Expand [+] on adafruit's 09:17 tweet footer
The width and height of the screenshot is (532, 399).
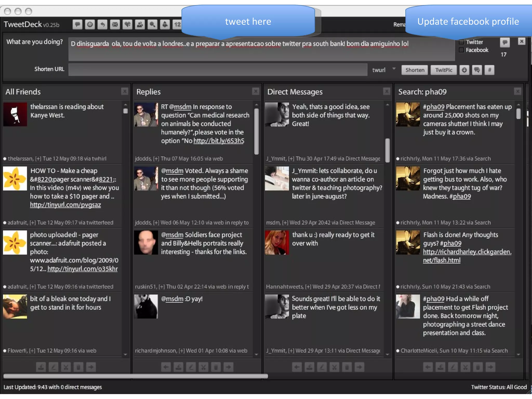coord(33,223)
